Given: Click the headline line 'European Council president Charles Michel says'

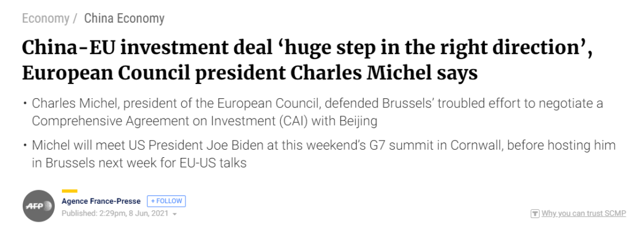Looking at the screenshot, I should 250,73.
